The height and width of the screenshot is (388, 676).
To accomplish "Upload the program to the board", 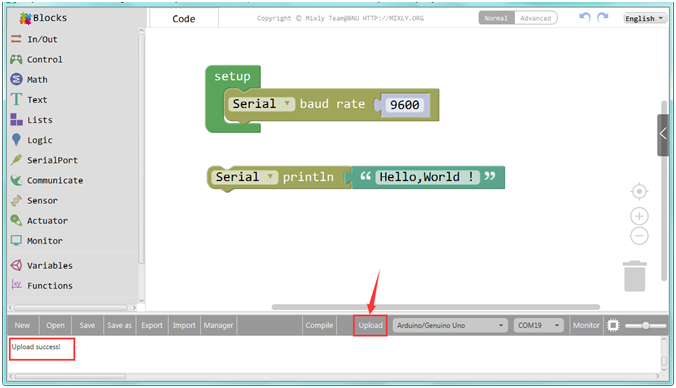I will 370,325.
